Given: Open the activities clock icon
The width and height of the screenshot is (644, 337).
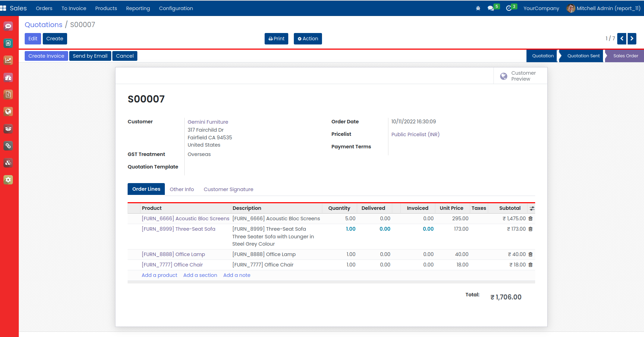Looking at the screenshot, I should point(509,8).
